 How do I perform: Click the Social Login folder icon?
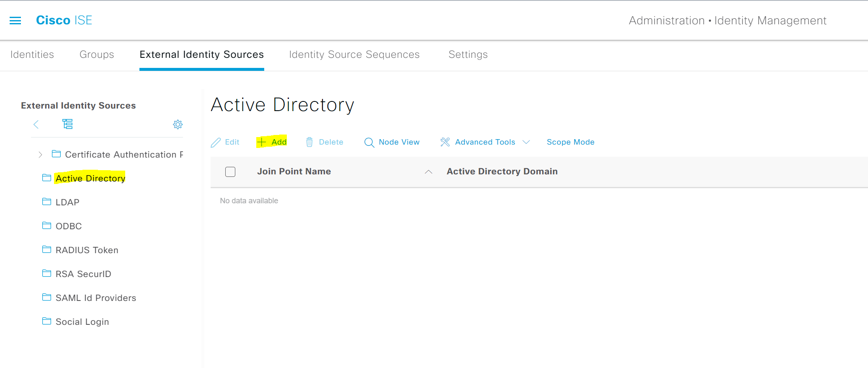(46, 321)
